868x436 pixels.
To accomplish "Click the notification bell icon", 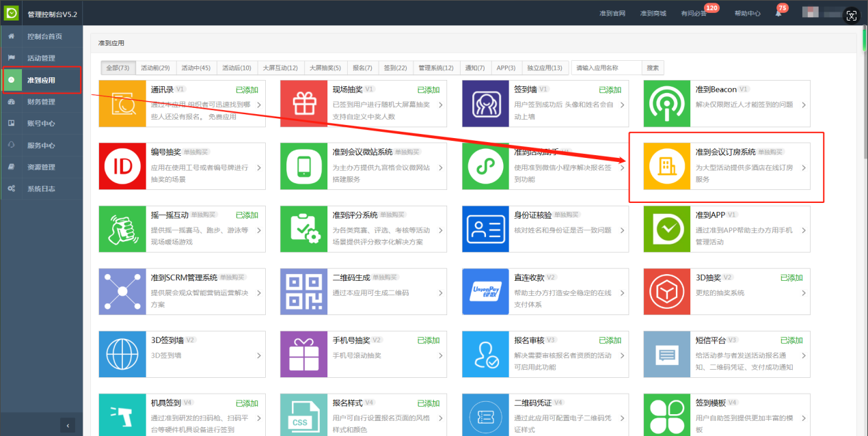I will pos(778,14).
